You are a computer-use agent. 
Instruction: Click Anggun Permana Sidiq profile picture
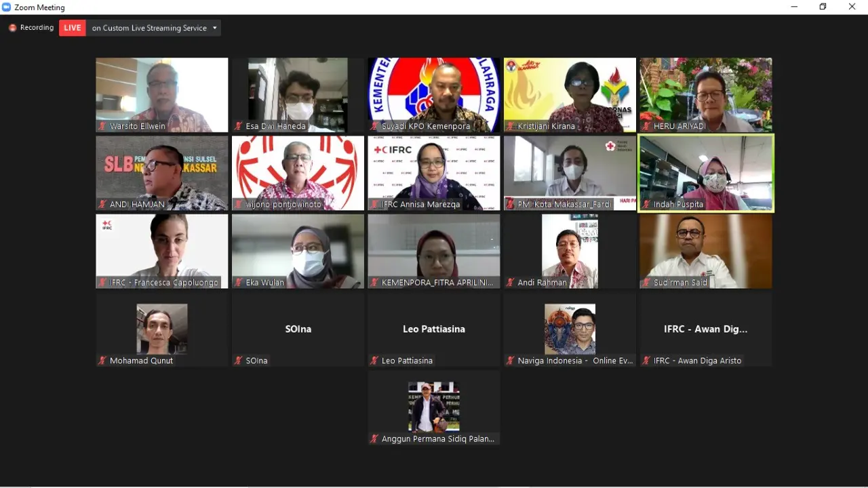(434, 407)
